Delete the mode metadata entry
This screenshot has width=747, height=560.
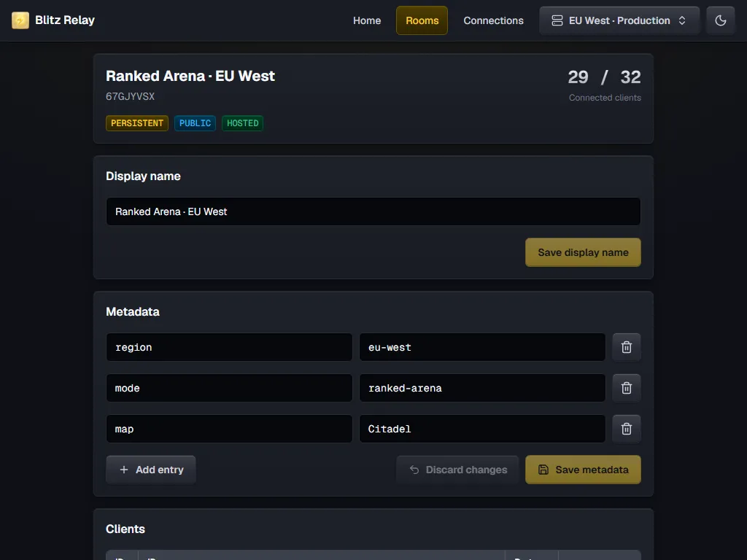pos(627,388)
